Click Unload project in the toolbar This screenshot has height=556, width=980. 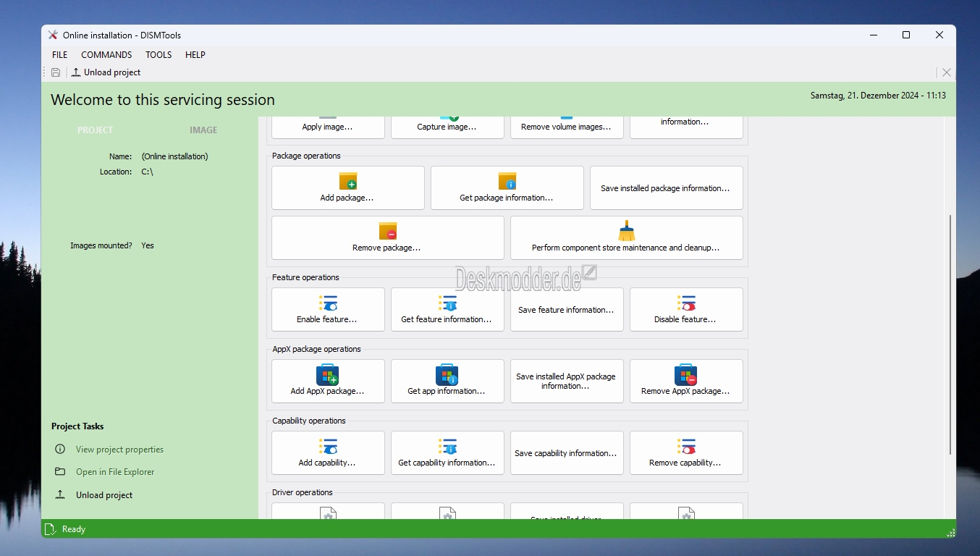coord(106,72)
